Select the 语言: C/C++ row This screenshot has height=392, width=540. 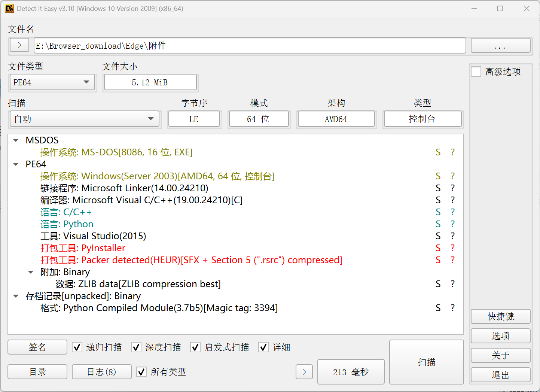[235, 212]
